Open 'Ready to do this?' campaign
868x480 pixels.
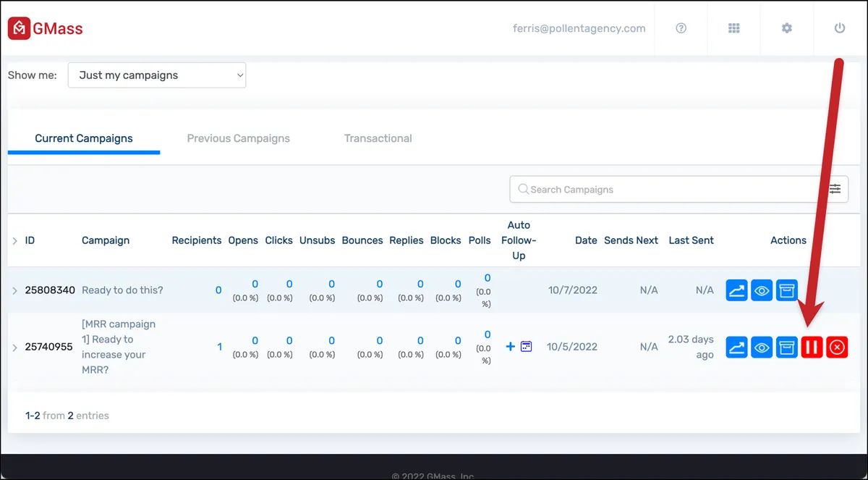coord(122,290)
